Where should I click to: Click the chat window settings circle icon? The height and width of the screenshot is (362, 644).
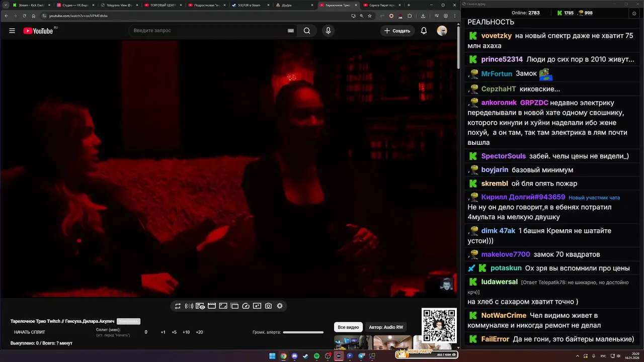[x=633, y=13]
